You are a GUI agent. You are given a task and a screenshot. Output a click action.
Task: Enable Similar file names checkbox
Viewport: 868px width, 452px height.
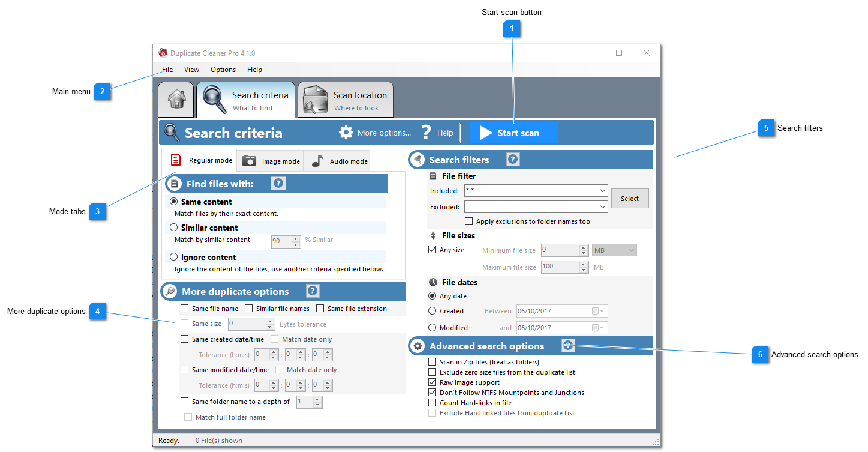click(x=249, y=309)
